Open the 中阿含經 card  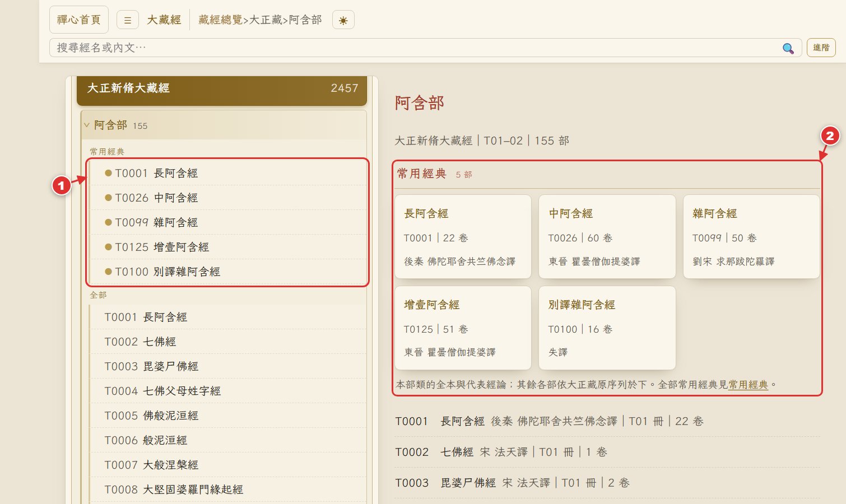tap(607, 236)
